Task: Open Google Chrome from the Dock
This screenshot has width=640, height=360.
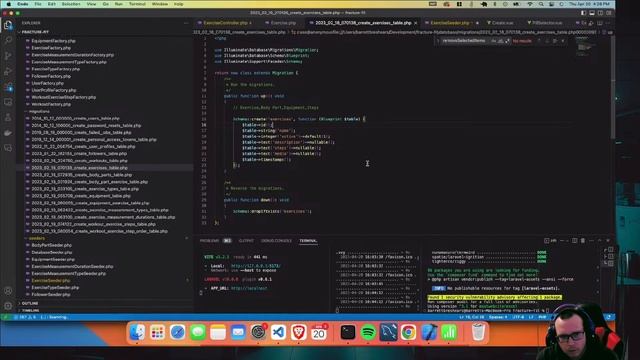Action: tap(408, 332)
